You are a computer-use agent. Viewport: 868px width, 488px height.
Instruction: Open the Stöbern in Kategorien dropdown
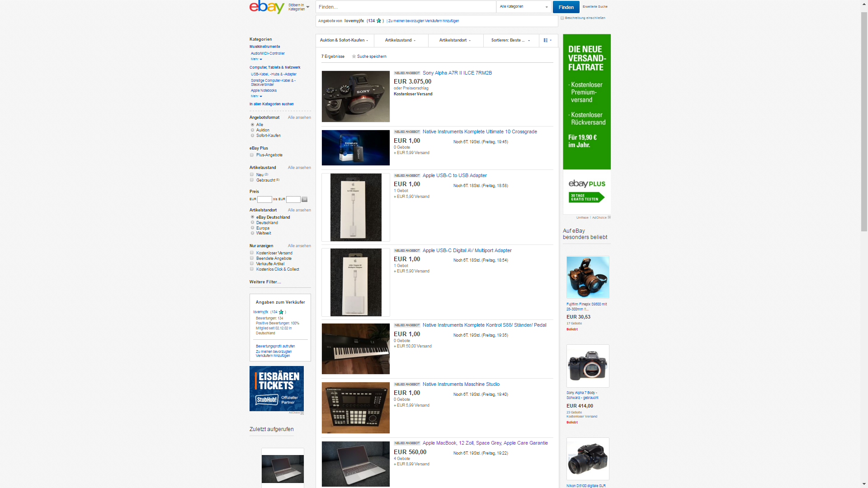point(299,7)
